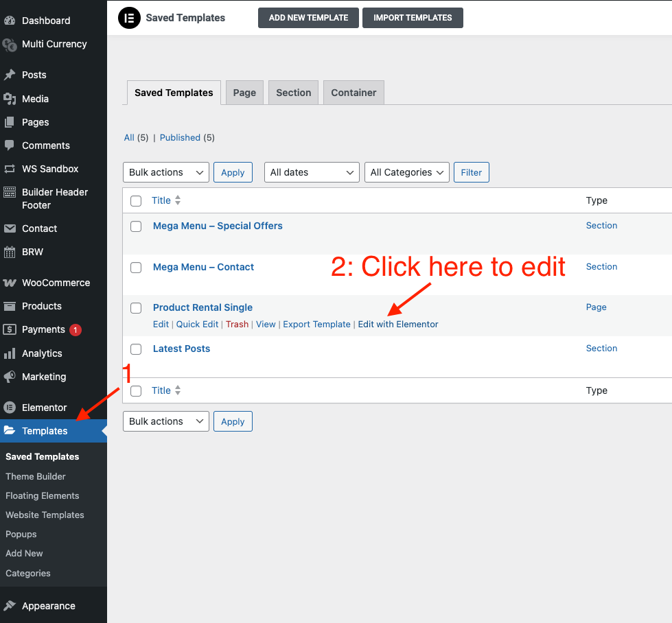672x623 pixels.
Task: Open the top Bulk actions dropdown
Action: [165, 172]
